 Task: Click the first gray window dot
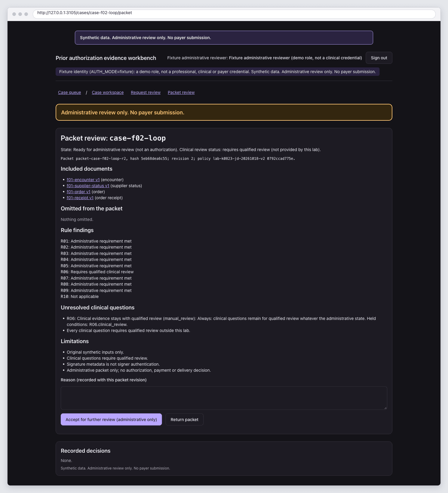tap(14, 14)
